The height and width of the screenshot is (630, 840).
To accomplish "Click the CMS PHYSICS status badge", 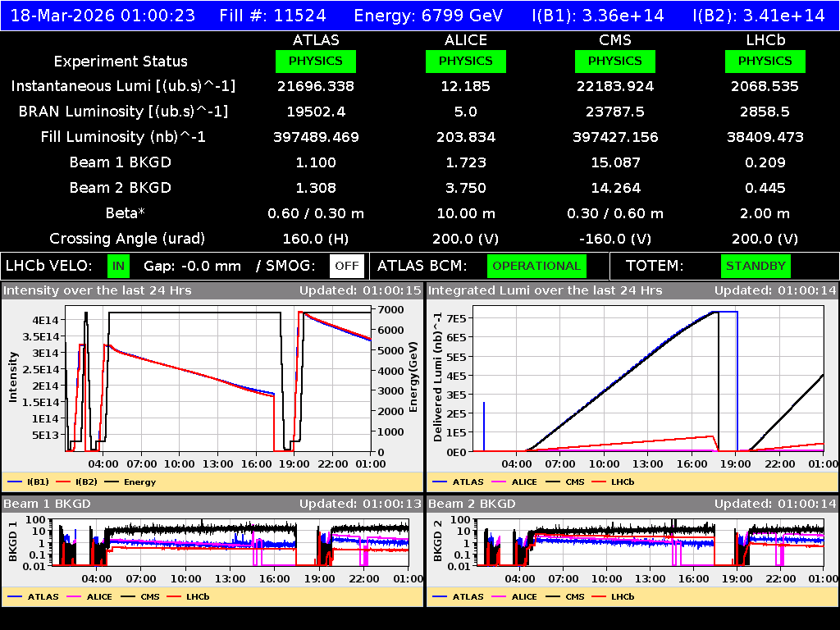I will (615, 61).
